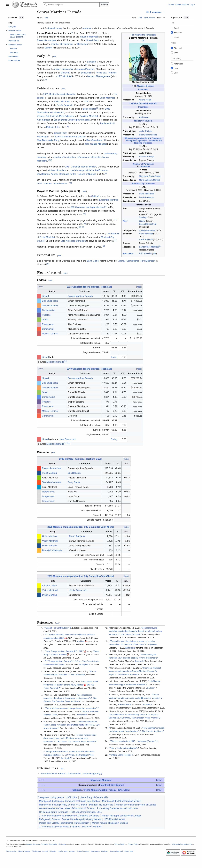Screen dimensions: 202x868
Task: Open Valérie Plante in the infobox
Action: 145,100
